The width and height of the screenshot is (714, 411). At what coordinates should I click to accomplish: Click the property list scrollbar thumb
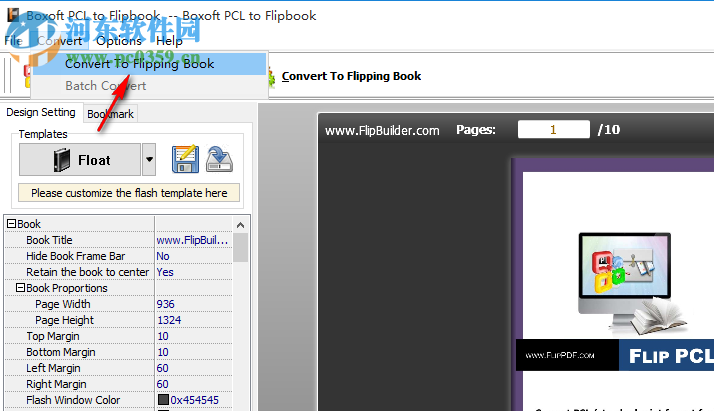tap(240, 248)
